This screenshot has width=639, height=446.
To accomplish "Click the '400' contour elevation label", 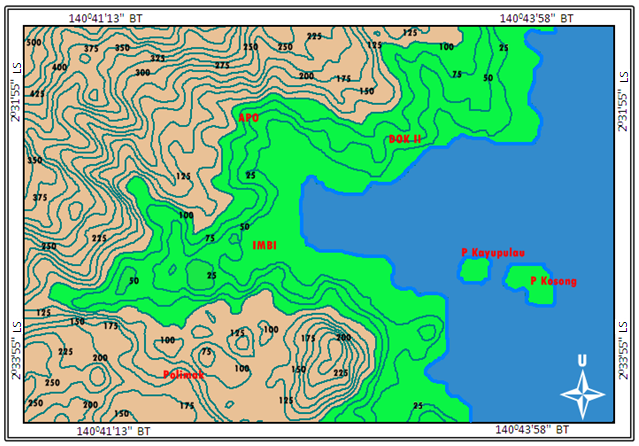I will tap(59, 67).
